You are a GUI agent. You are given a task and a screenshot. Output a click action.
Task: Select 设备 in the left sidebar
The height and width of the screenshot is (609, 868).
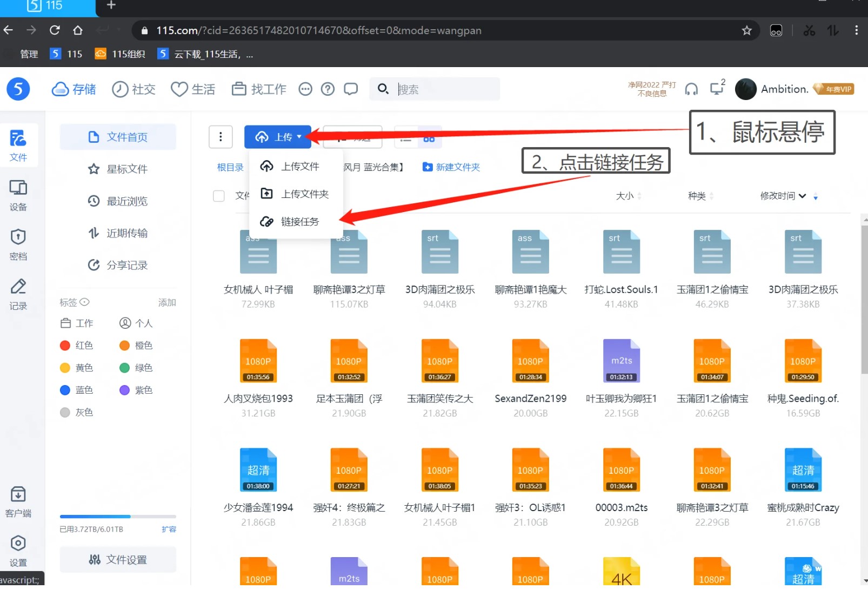(x=18, y=195)
